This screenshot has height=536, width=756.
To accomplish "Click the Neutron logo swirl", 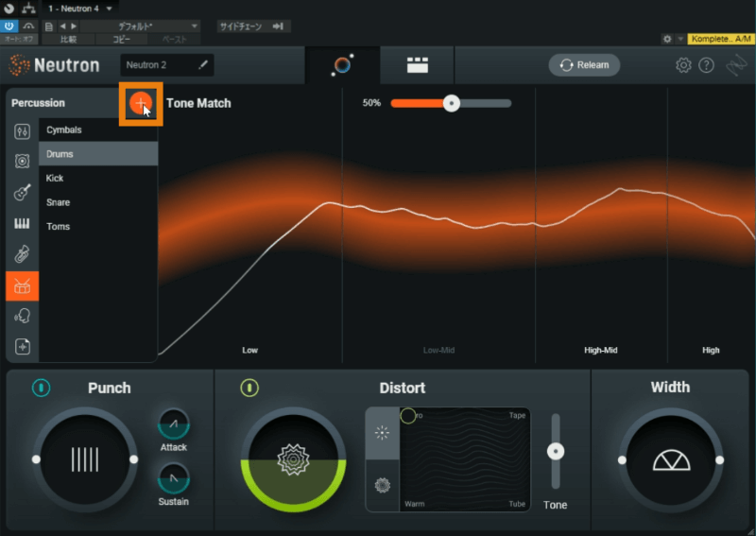I will tap(19, 64).
